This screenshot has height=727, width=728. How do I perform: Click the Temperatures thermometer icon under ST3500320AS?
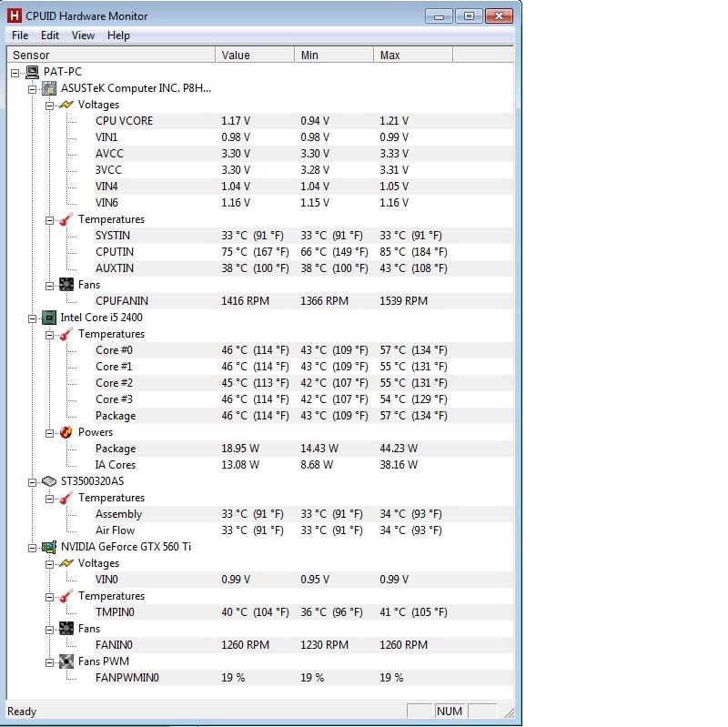point(66,498)
